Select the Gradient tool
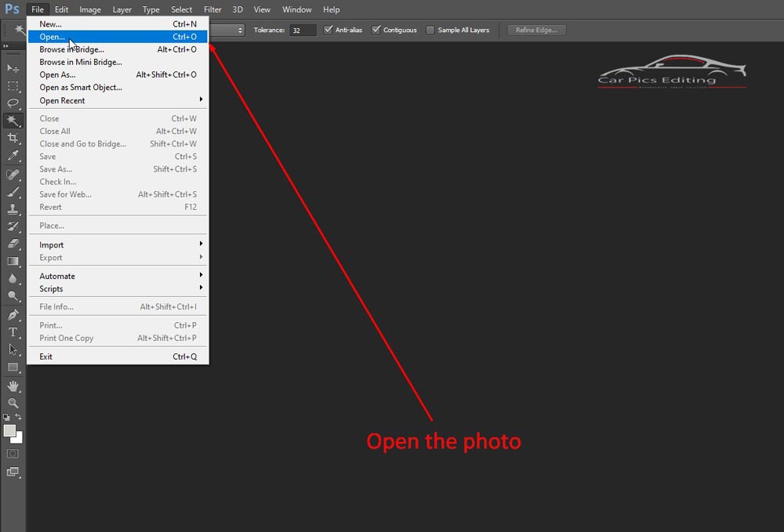The height and width of the screenshot is (532, 784). [13, 261]
